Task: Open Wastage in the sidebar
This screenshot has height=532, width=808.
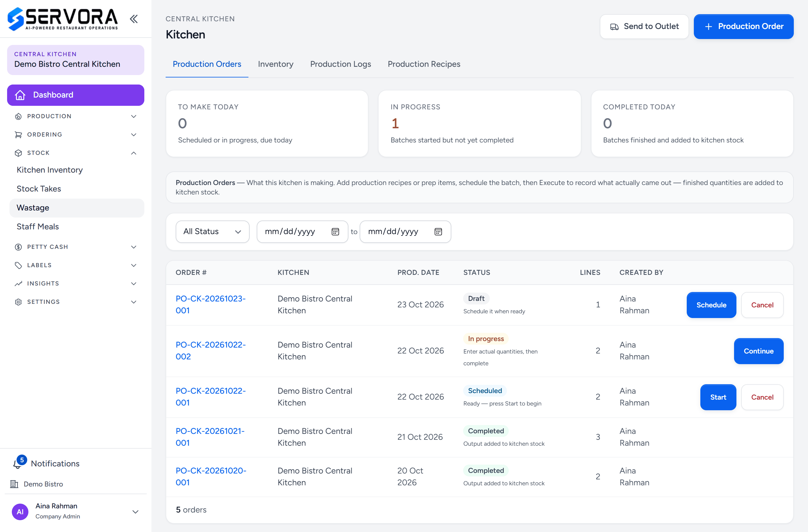Action: coord(77,208)
